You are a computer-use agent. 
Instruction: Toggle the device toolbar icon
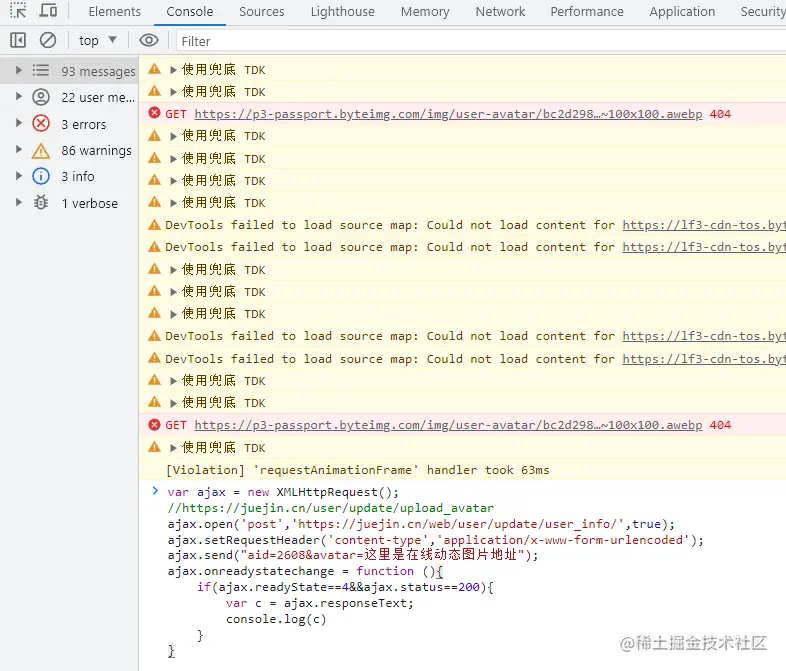click(x=48, y=11)
